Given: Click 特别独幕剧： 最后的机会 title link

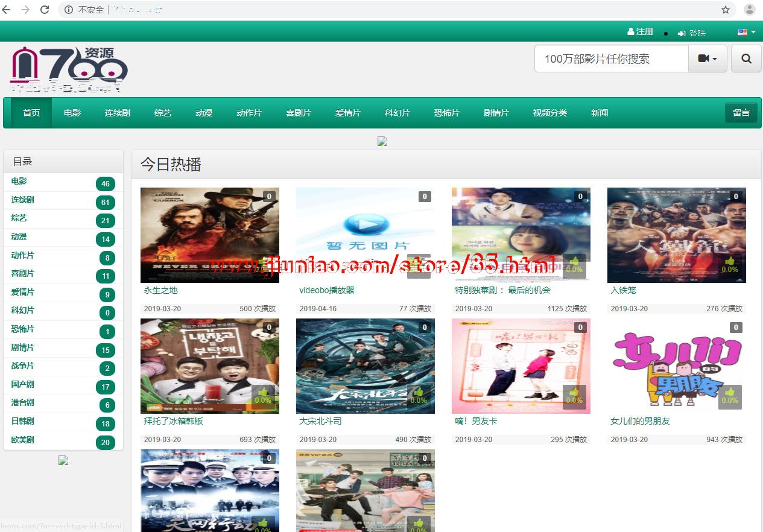Looking at the screenshot, I should pyautogui.click(x=503, y=291).
